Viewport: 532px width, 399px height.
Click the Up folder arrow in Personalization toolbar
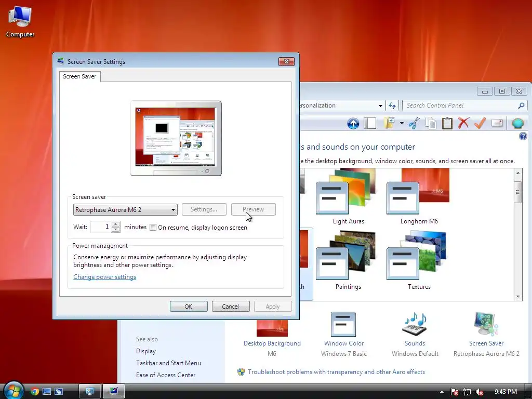point(353,124)
